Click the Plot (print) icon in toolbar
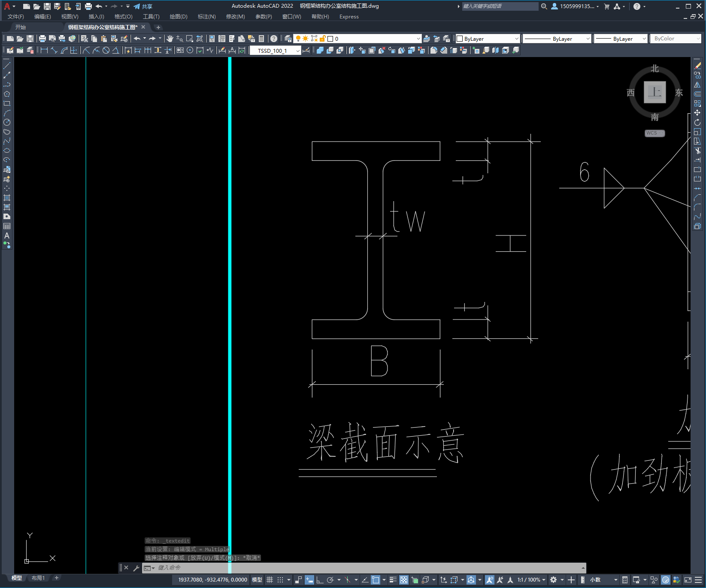 (x=42, y=39)
